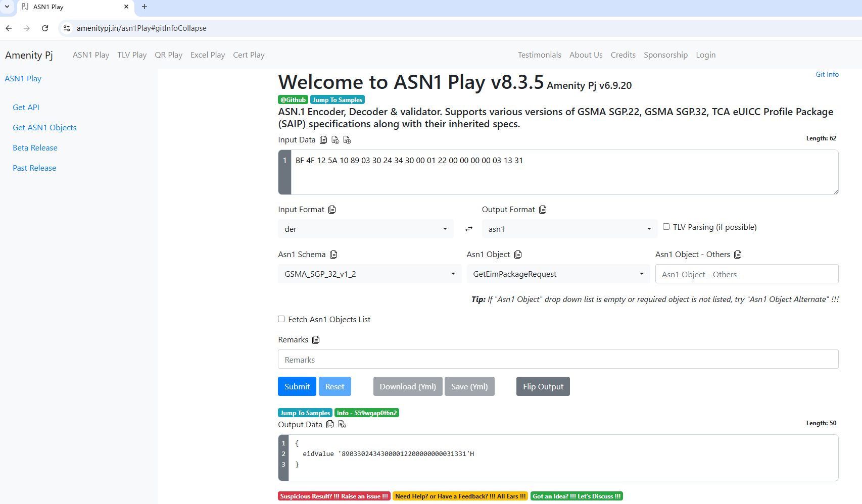Click the download file icon beside Output Data
Image resolution: width=862 pixels, height=504 pixels.
pos(342,424)
